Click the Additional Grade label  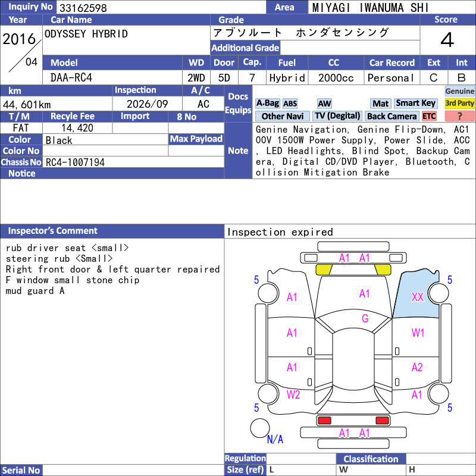coord(245,48)
